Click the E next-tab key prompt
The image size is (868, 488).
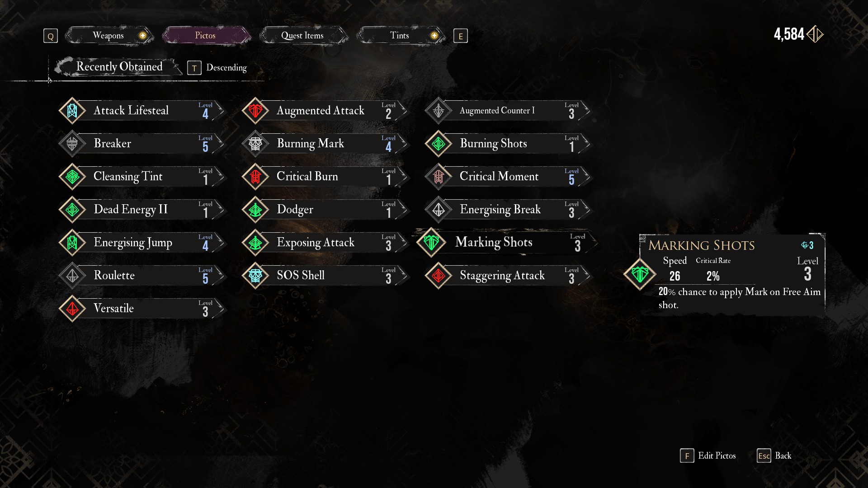pos(461,36)
